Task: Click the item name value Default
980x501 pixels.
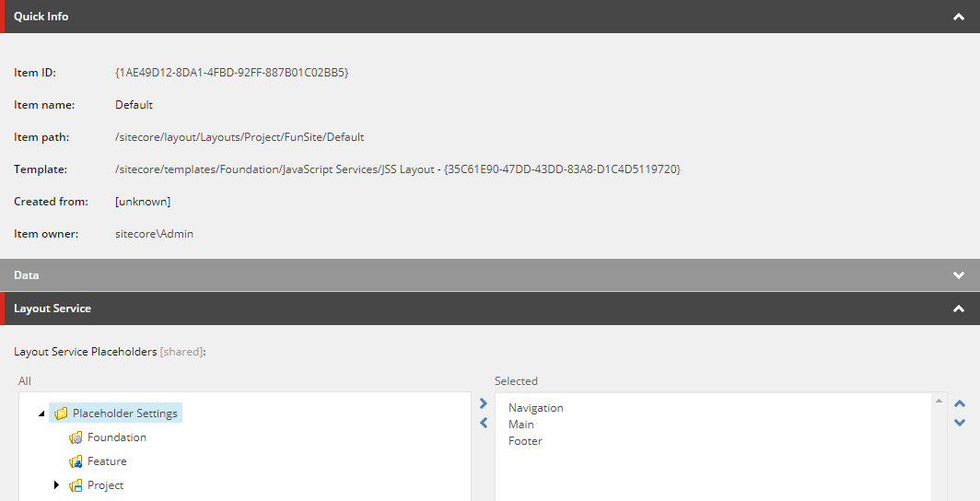Action: pyautogui.click(x=134, y=105)
